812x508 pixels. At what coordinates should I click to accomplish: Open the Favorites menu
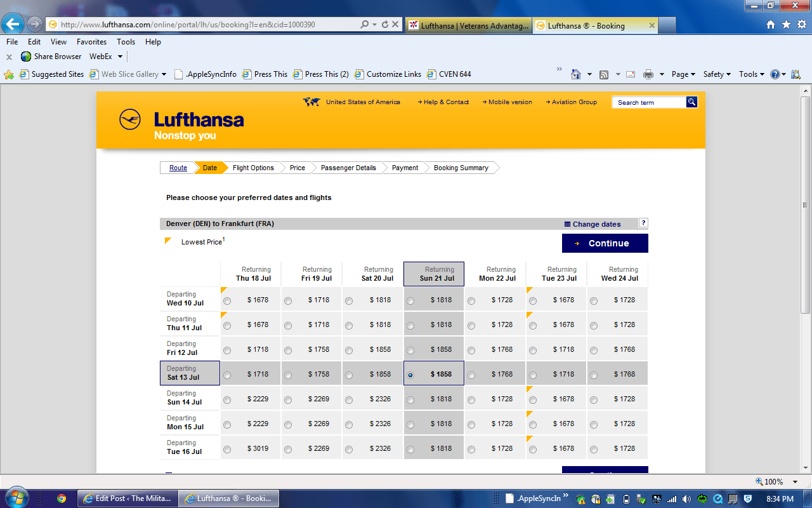91,41
